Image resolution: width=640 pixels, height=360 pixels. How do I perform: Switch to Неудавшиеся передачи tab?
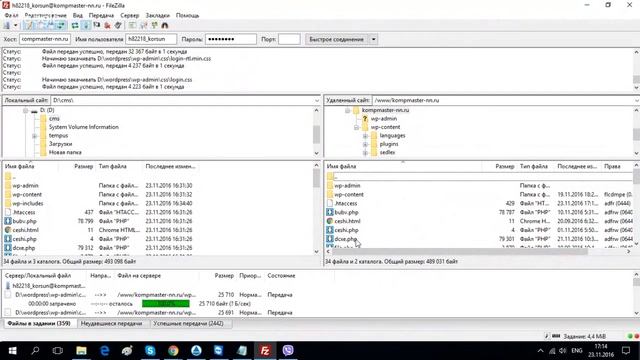111,323
